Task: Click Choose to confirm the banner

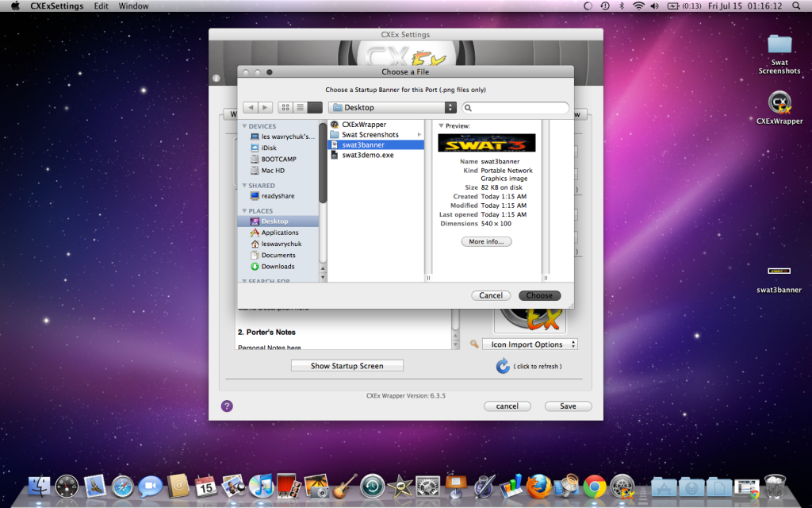Action: point(539,295)
